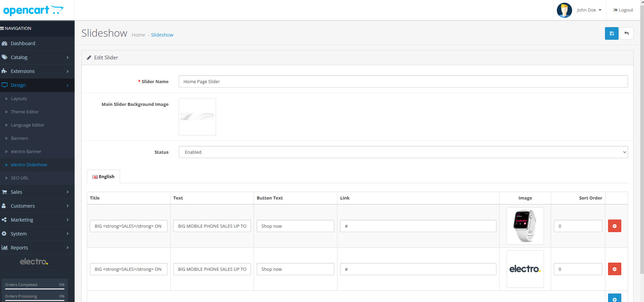The image size is (644, 302).
Task: Expand the Customers menu chevron
Action: [67, 206]
